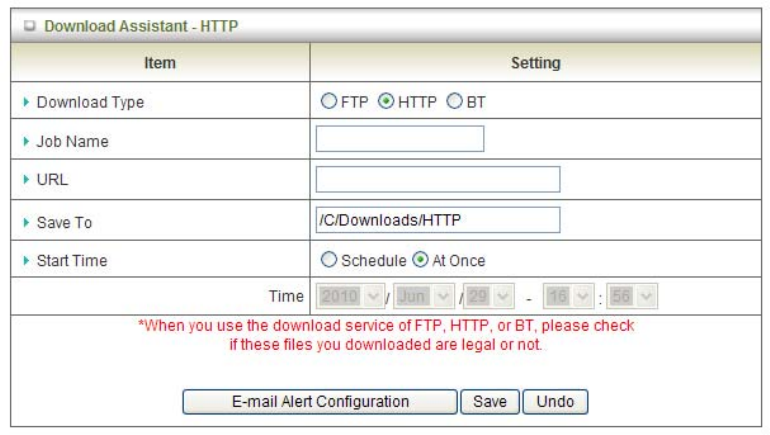Click the arrow icon beside Start Time
This screenshot has width=770, height=435.
[x=26, y=261]
